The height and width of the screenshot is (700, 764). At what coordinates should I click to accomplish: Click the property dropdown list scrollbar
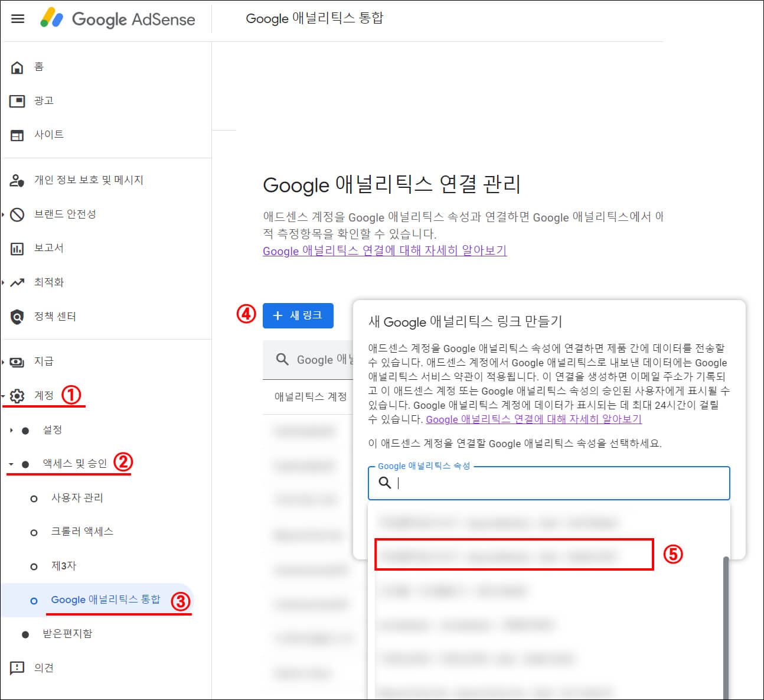726,627
